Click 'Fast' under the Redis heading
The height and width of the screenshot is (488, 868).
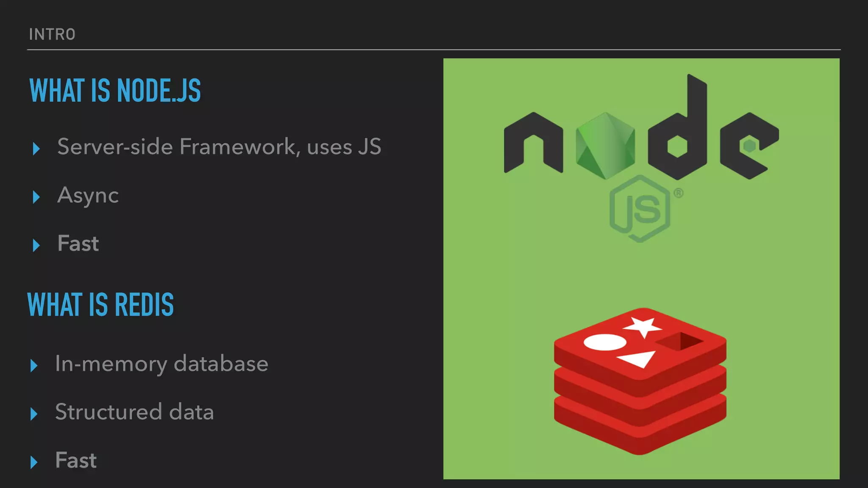point(76,460)
